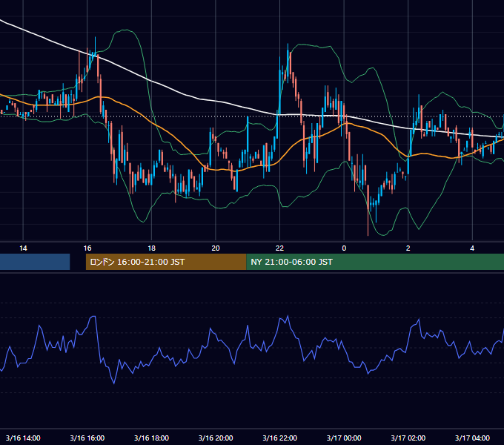Click the blue session bar left of ロンドン

coord(35,262)
